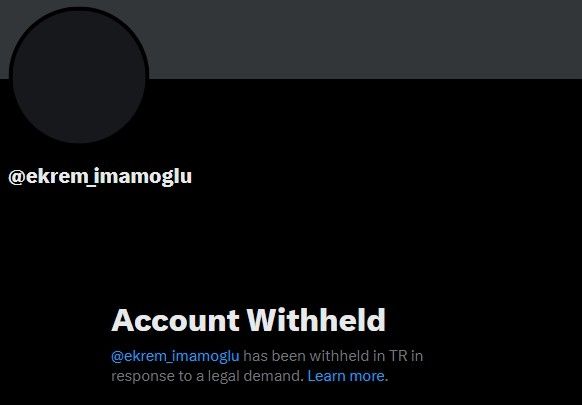Click the @ symbol of the white handle
Viewport: 582px width, 405px height.
pyautogui.click(x=16, y=177)
